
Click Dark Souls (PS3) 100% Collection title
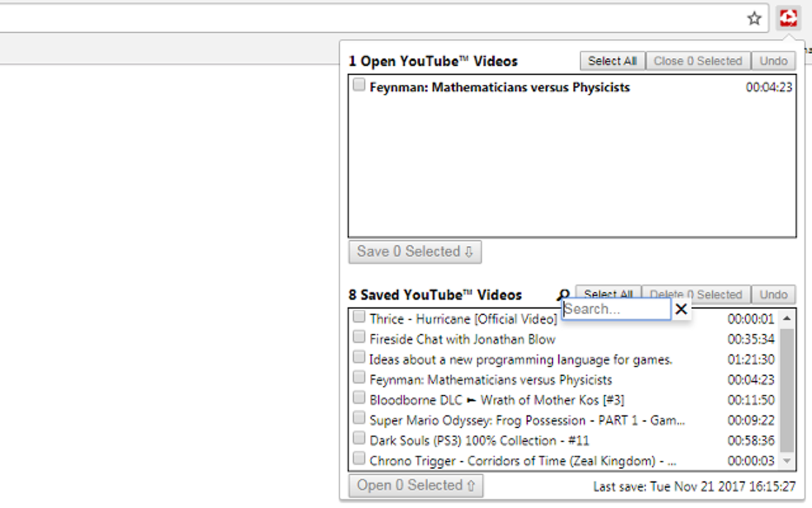pos(480,441)
